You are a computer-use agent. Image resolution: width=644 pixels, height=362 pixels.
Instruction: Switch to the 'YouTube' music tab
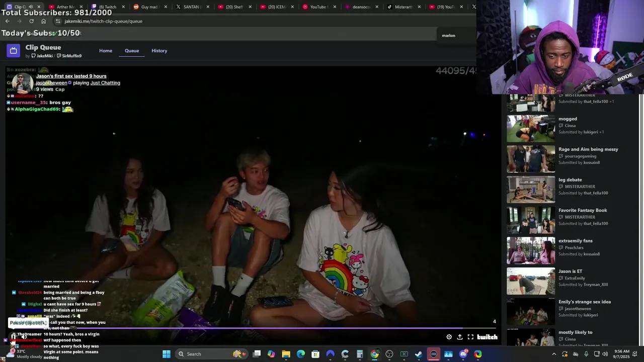coord(318,7)
